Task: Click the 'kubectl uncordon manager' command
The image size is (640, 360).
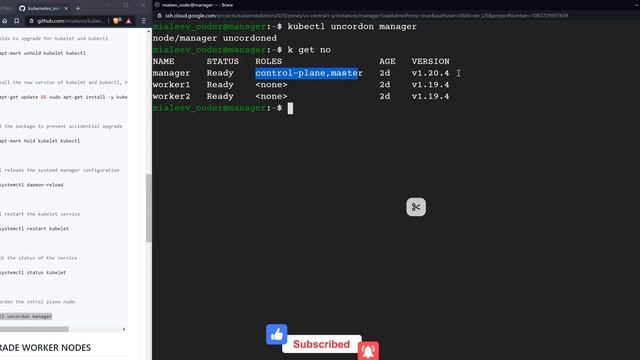Action: click(x=352, y=27)
